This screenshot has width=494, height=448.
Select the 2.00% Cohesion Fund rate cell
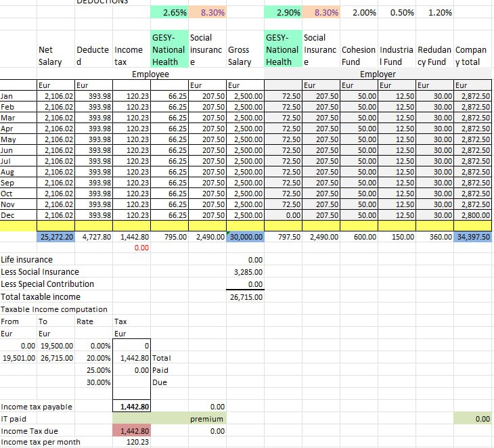click(x=359, y=13)
